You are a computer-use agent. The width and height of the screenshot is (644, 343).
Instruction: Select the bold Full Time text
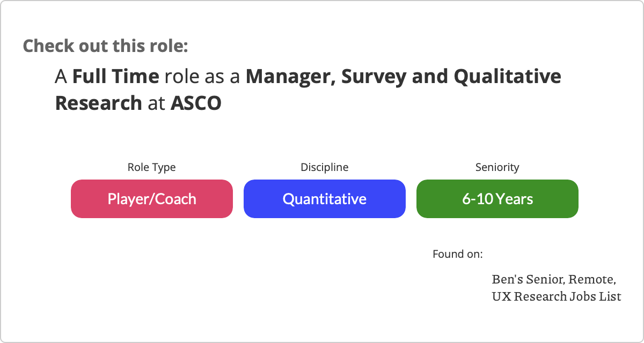click(115, 77)
